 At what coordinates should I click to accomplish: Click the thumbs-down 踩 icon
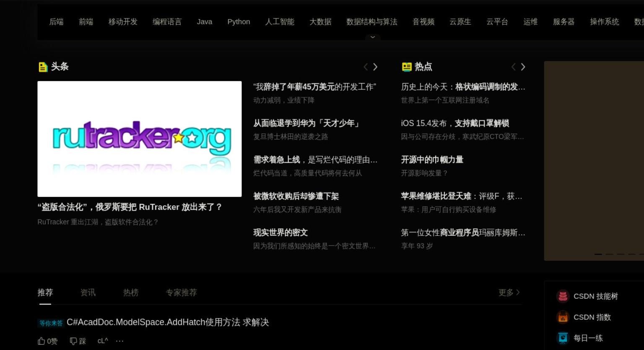coord(73,341)
